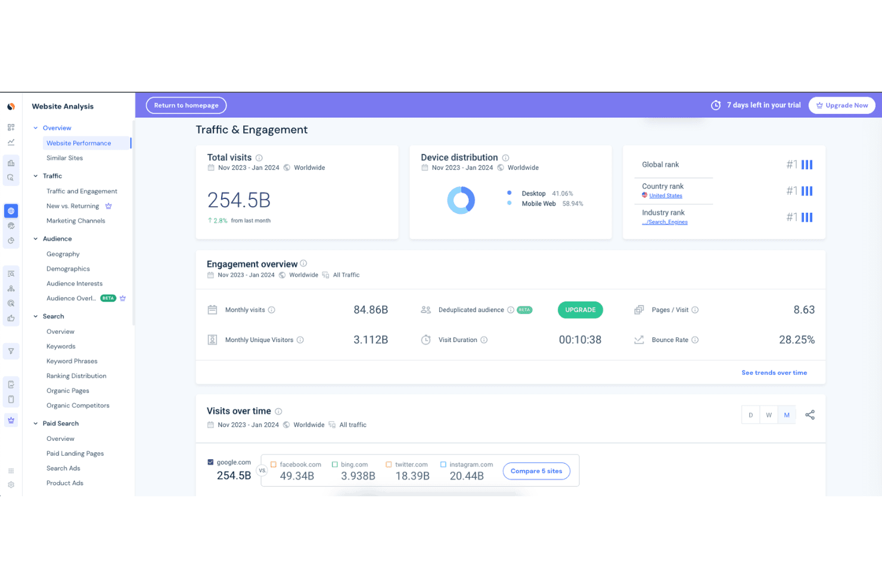Viewport: 882px width, 588px height.
Task: Click the bar chart icon in the rail
Action: (11, 163)
